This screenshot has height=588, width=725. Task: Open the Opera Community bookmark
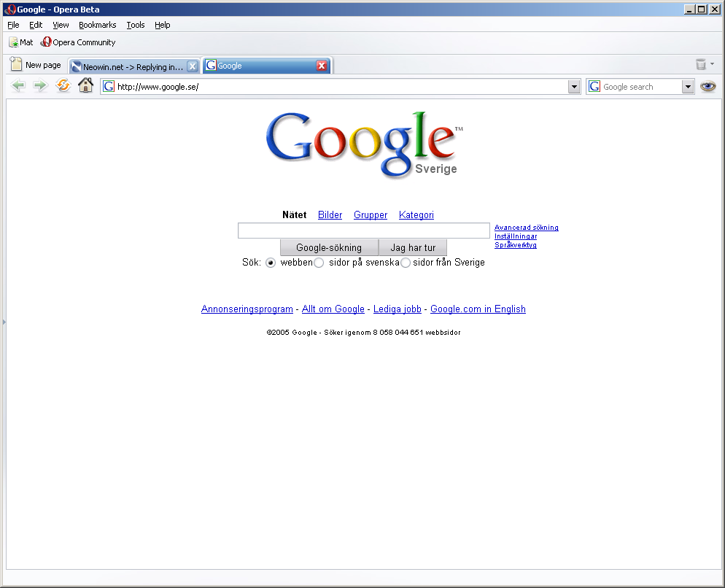click(77, 42)
